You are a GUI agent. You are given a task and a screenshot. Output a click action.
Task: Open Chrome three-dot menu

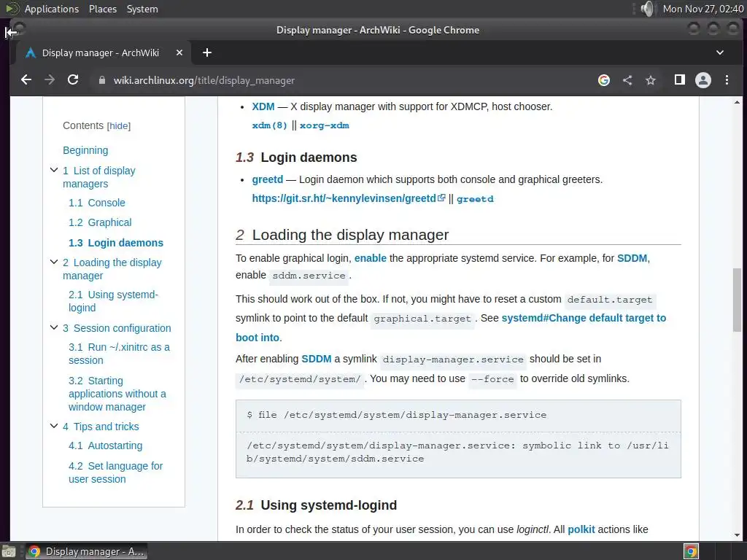(x=727, y=80)
